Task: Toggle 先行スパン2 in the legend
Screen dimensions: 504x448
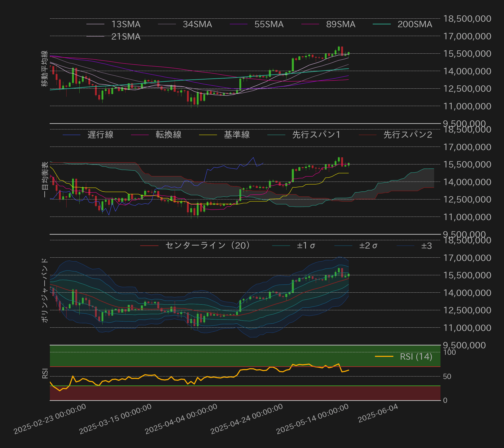Action: coord(407,135)
